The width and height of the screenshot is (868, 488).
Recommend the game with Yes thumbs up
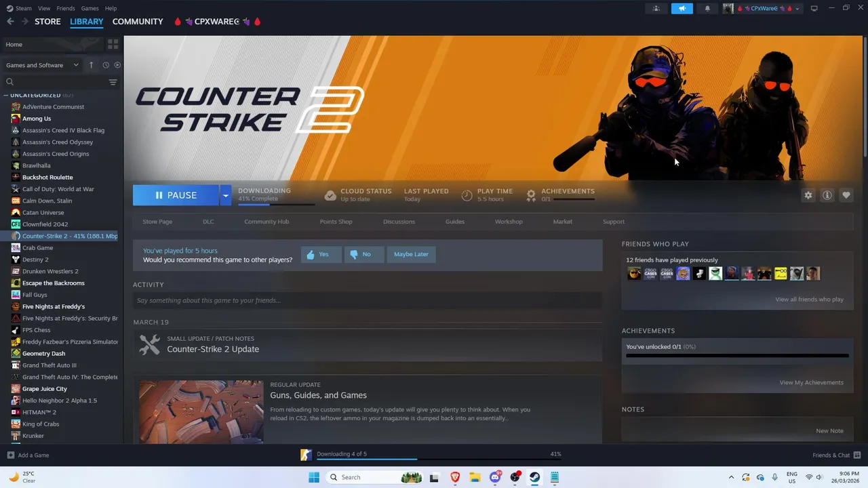tap(321, 254)
